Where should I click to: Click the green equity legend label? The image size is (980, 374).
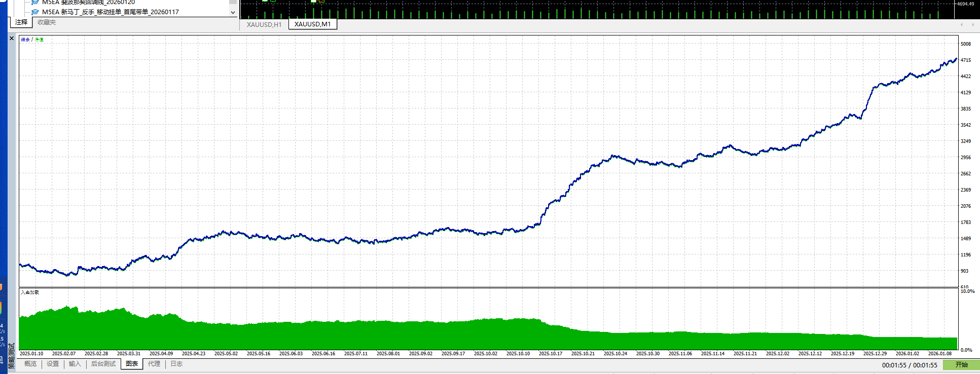(39, 40)
